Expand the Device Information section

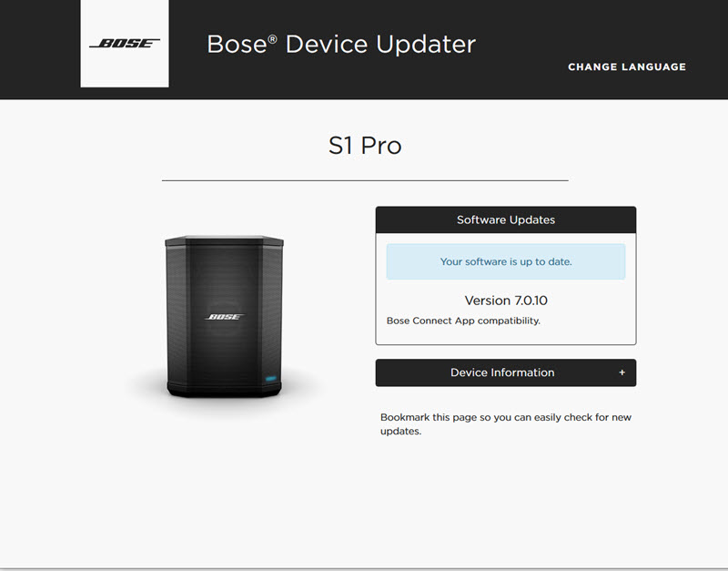click(502, 372)
